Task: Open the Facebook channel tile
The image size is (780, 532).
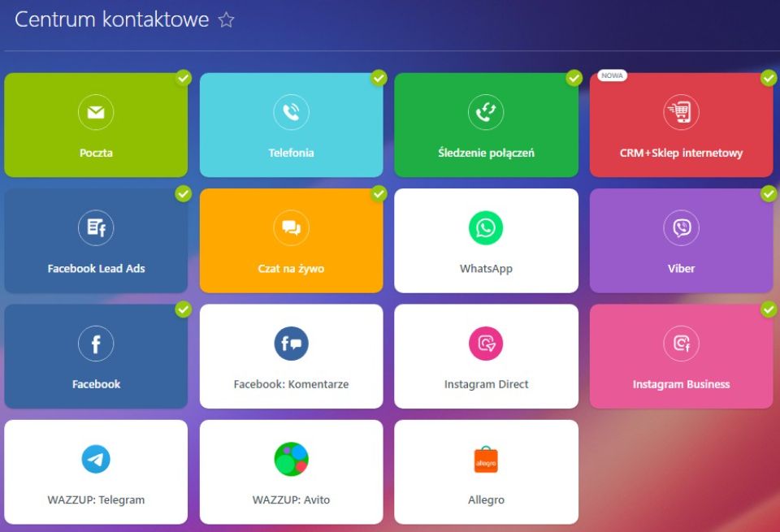Action: coord(96,357)
